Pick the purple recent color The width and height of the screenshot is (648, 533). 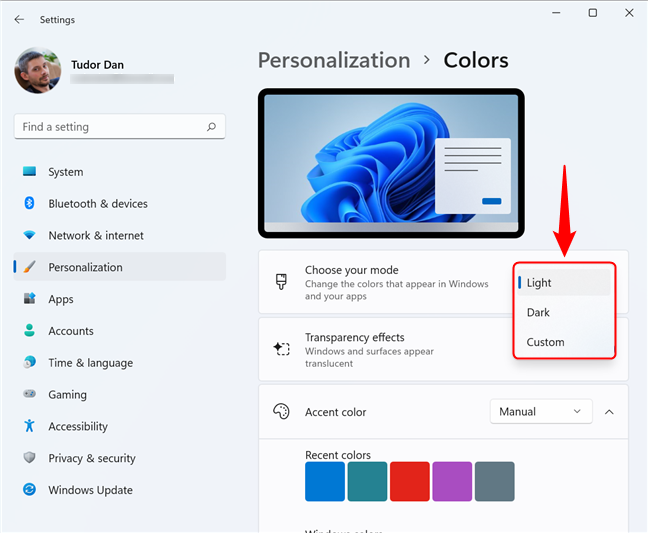[452, 481]
